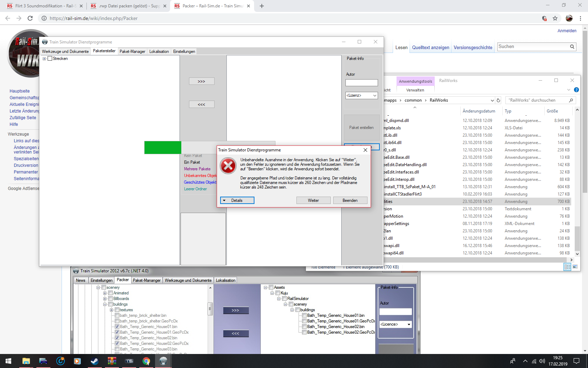Expand the Billboards folder node
The height and width of the screenshot is (368, 588).
[105, 299]
